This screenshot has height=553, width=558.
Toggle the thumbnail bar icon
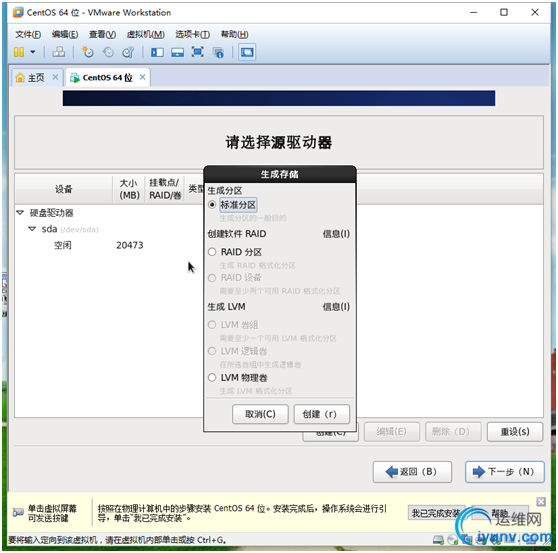point(177,52)
